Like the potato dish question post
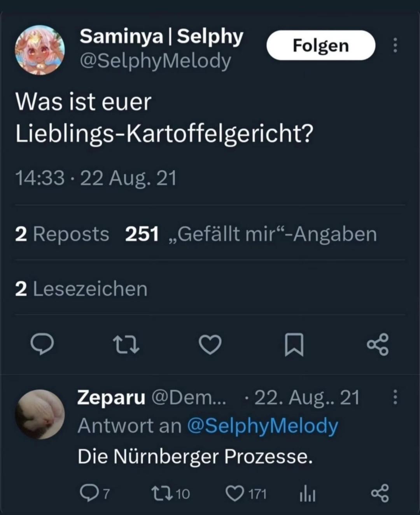 [x=210, y=345]
